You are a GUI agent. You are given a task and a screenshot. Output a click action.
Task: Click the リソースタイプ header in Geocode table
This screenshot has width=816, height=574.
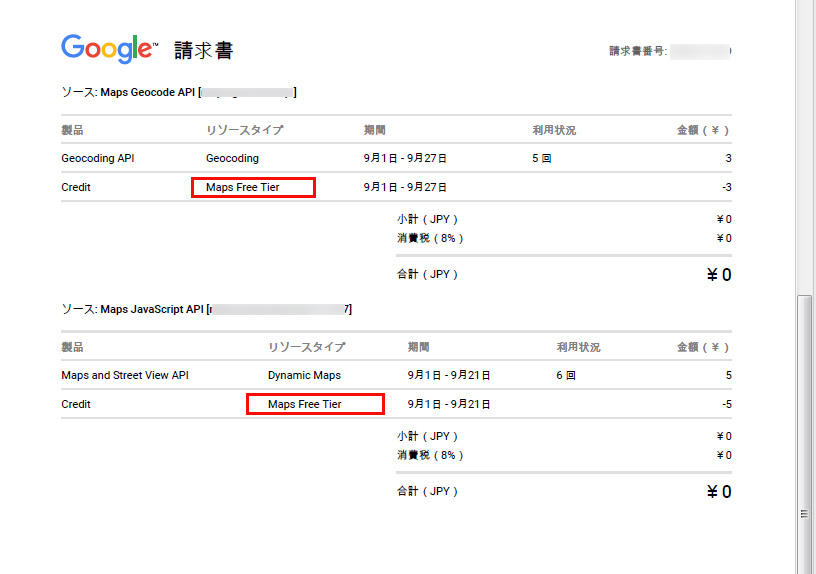click(245, 130)
